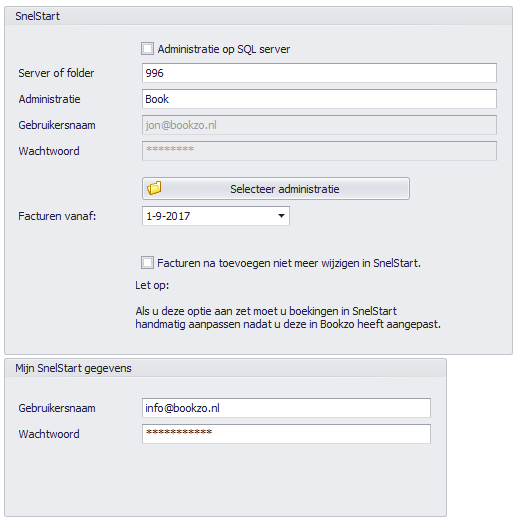Viewport: 524px width, 531px height.
Task: Click the Administratie op SQL server label
Action: pyautogui.click(x=224, y=49)
